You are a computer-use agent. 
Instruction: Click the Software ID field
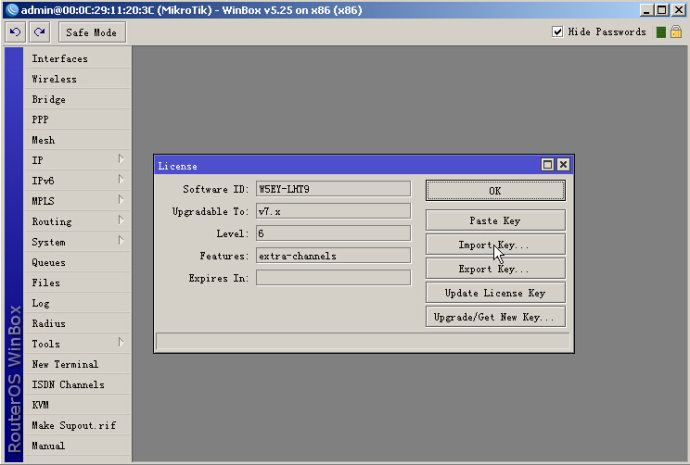tap(333, 189)
